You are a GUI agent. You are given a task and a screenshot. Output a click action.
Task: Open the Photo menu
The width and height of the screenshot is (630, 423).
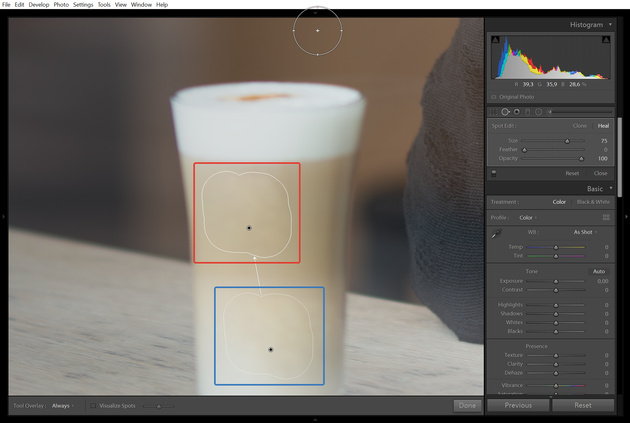61,5
